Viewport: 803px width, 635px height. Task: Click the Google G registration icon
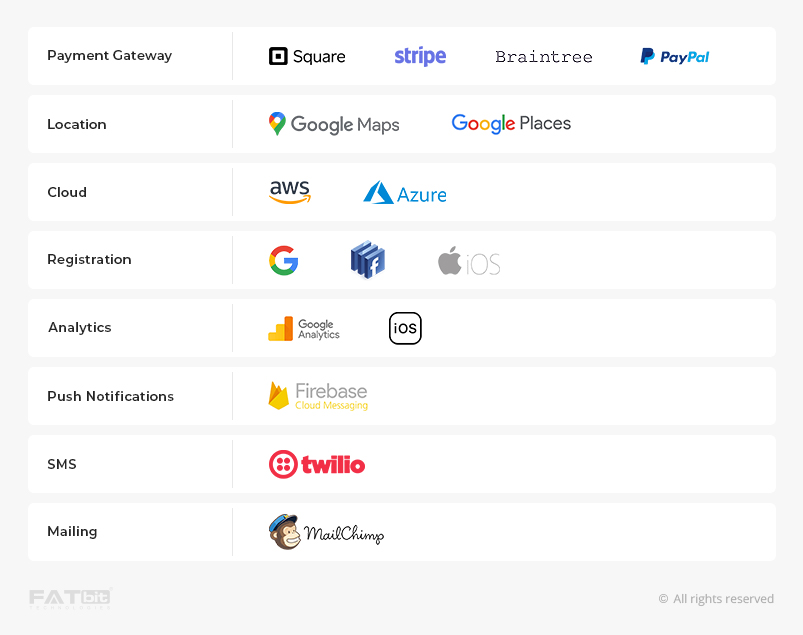point(283,260)
